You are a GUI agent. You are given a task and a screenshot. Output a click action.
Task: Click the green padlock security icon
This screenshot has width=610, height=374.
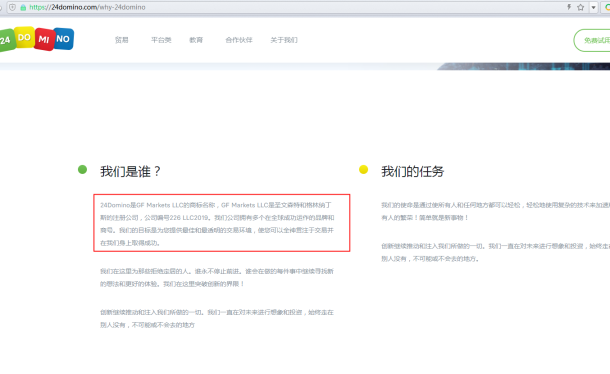[x=23, y=7]
